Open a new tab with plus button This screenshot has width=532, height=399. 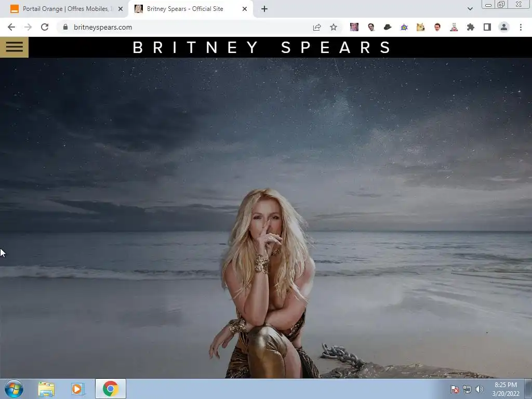point(264,9)
